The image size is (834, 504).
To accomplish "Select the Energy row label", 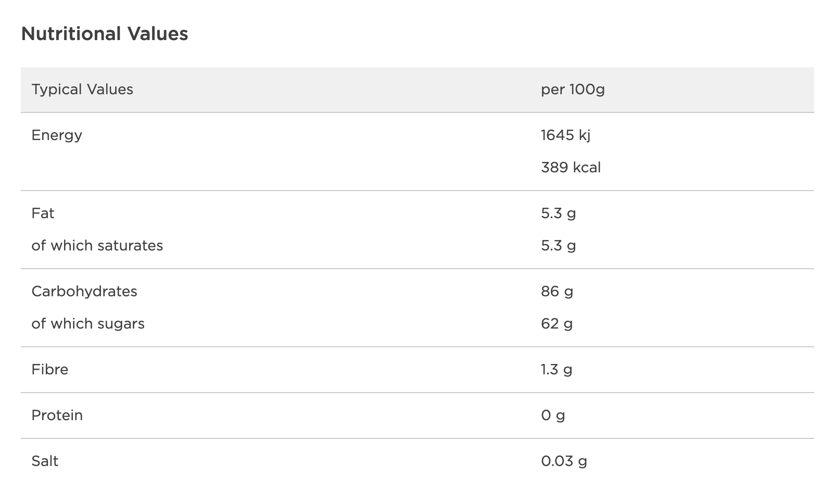I will 57,135.
